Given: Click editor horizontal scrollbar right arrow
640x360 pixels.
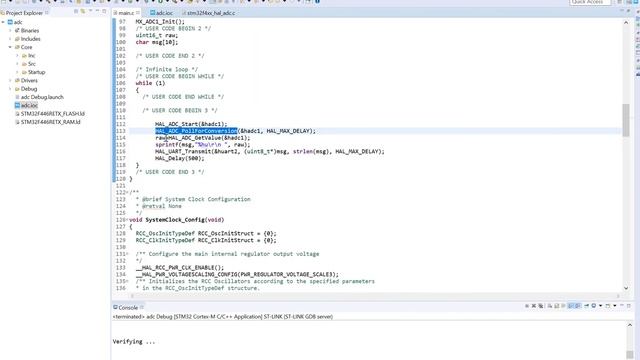Looking at the screenshot, I should tap(618, 296).
